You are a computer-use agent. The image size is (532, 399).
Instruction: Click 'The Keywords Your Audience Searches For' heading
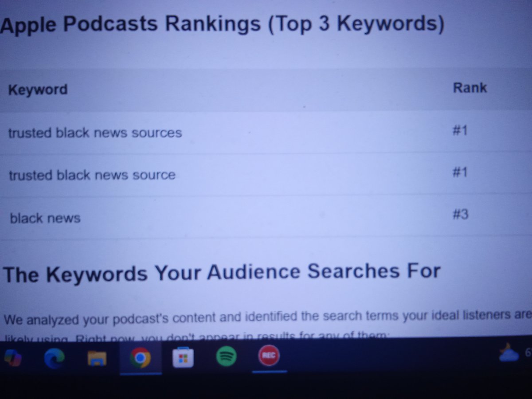(x=222, y=273)
